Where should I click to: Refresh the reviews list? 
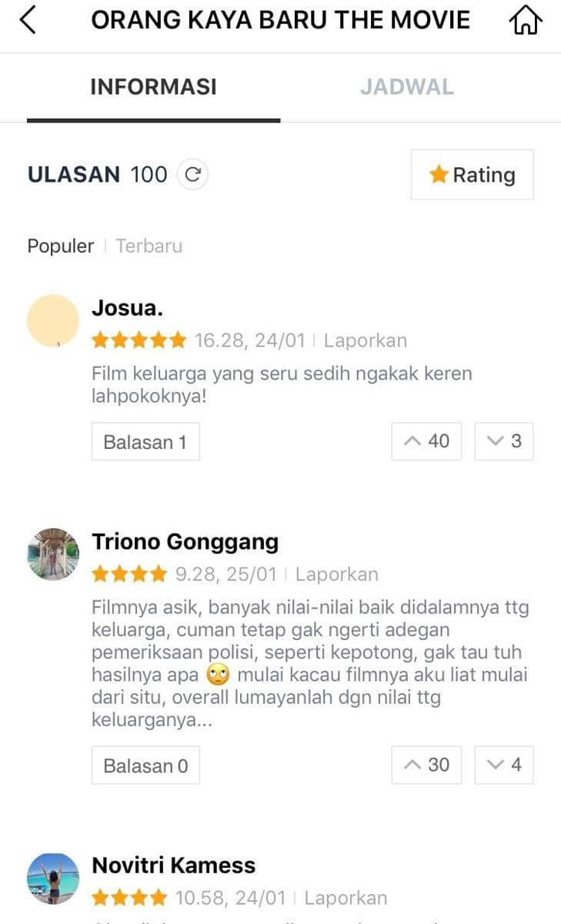click(x=192, y=175)
